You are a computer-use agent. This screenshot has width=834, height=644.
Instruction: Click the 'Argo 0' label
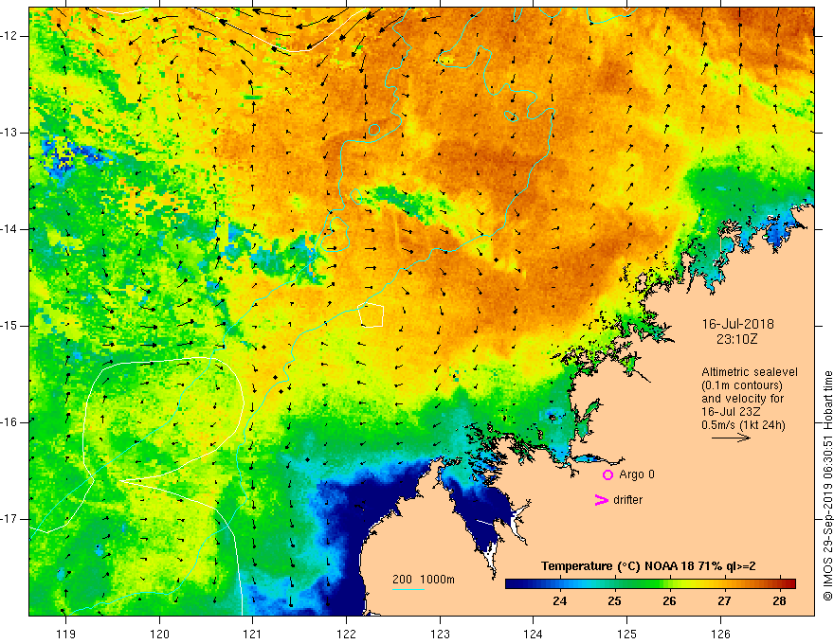point(637,474)
